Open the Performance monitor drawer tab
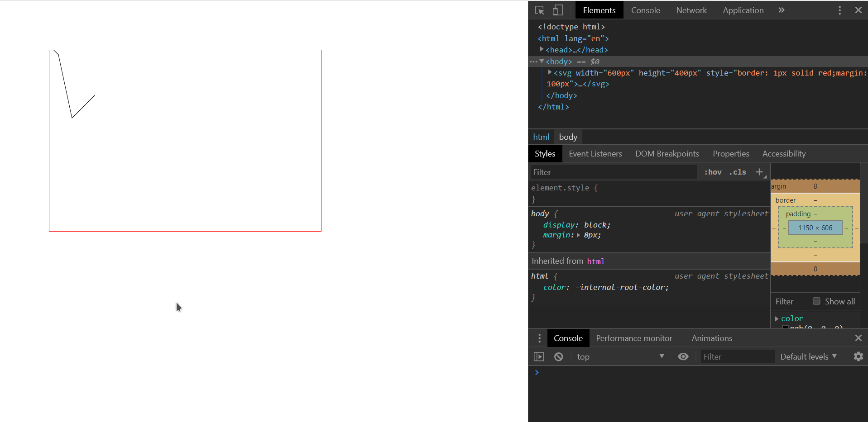Screen dimensions: 868x422 (634, 338)
